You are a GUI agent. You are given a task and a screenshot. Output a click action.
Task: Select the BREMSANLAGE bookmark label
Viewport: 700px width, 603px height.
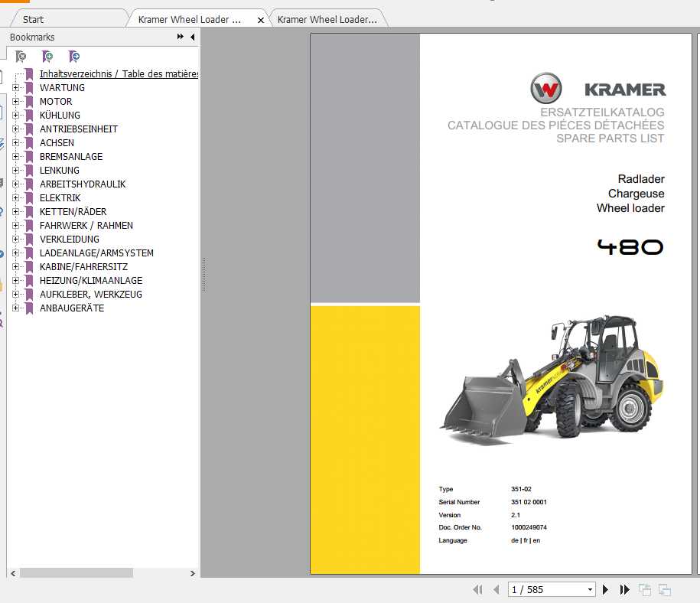coord(71,156)
